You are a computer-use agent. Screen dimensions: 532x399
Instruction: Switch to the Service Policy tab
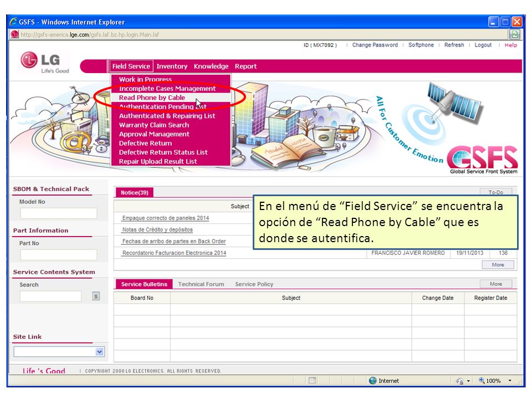(x=254, y=284)
